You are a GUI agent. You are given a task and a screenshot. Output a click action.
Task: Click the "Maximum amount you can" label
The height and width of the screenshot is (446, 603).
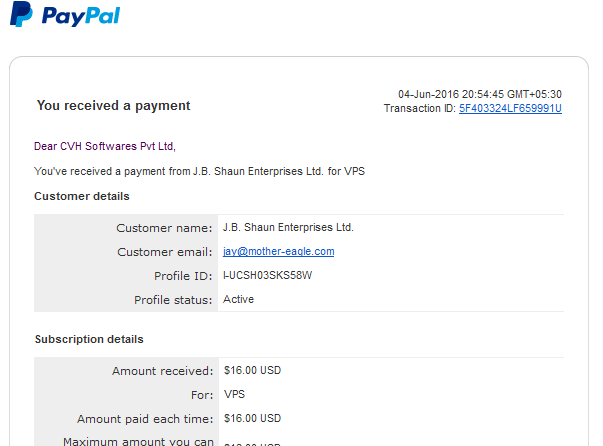(138, 441)
